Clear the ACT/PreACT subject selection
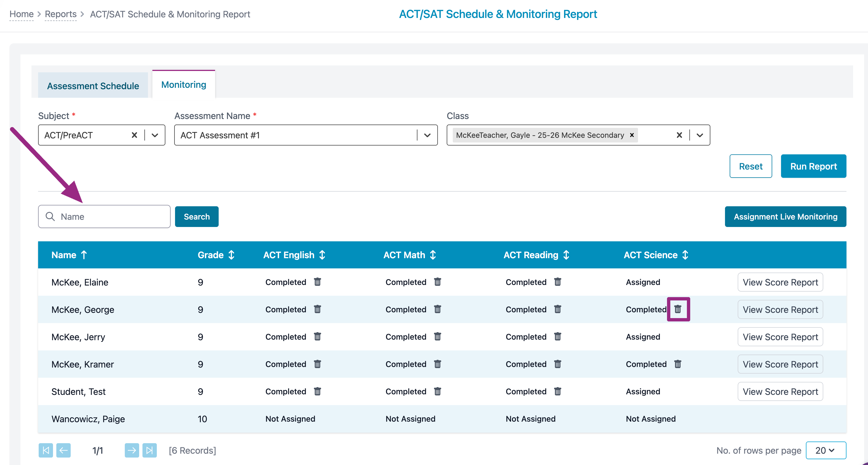Viewport: 868px width, 465px height. (134, 135)
